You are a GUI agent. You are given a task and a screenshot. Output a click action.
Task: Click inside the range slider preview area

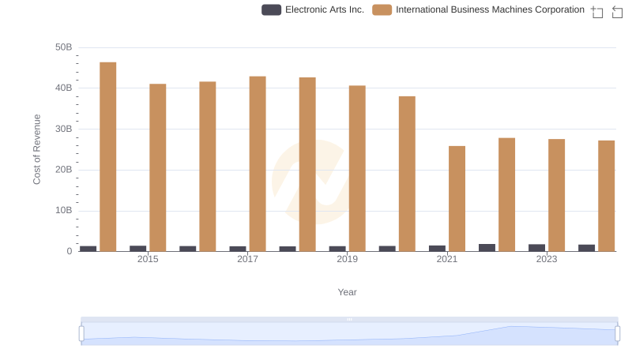click(x=349, y=334)
